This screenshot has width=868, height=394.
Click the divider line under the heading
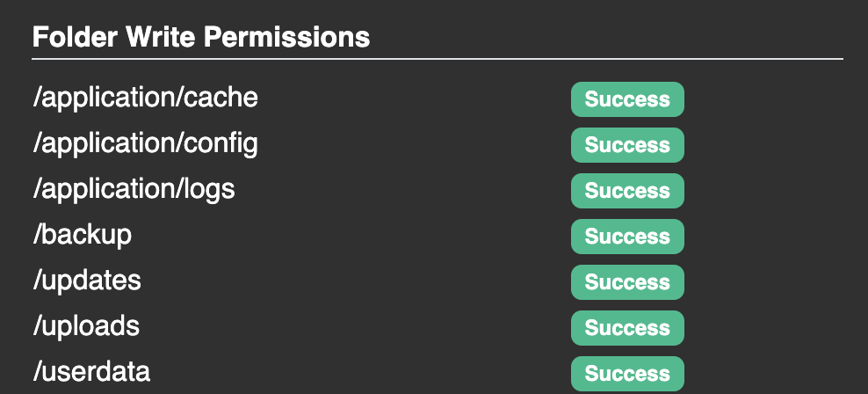[437, 59]
